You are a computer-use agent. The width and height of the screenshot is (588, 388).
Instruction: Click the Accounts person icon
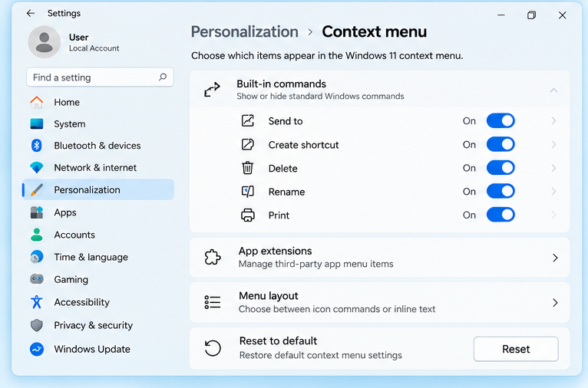(37, 235)
